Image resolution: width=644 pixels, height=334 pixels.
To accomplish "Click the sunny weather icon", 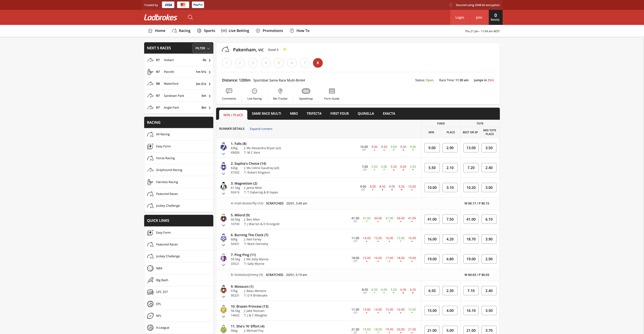I will (285, 49).
